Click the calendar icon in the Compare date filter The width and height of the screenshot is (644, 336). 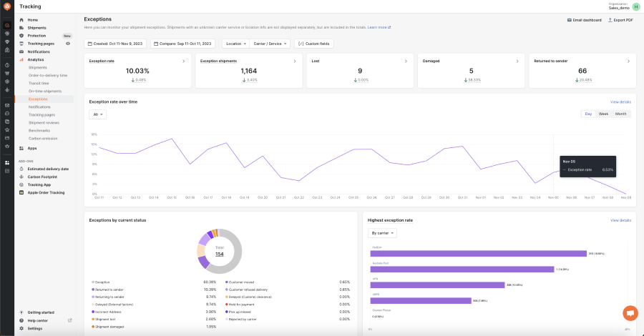click(x=156, y=44)
